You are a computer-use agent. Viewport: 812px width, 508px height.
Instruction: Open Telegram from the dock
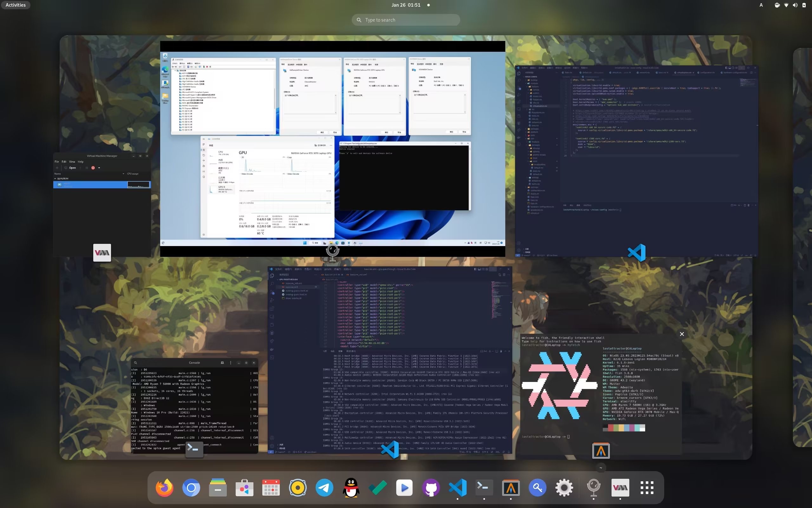point(324,488)
